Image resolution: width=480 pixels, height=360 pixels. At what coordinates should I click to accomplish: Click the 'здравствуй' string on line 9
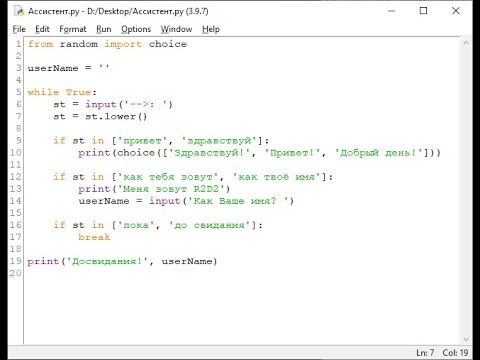point(219,141)
